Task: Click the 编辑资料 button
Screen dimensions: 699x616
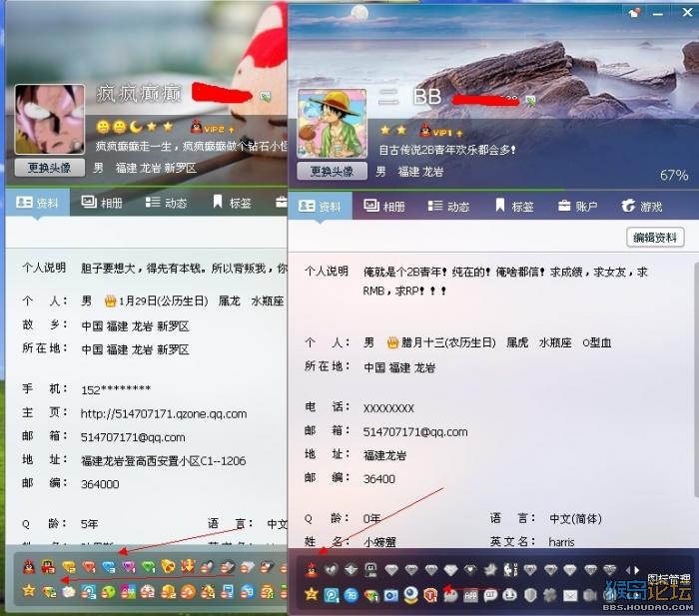Action: pos(655,238)
